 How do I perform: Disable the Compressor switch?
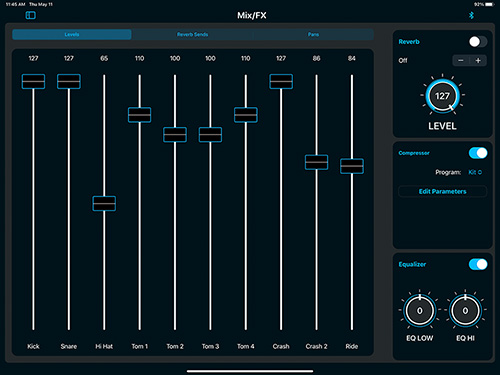coord(478,153)
